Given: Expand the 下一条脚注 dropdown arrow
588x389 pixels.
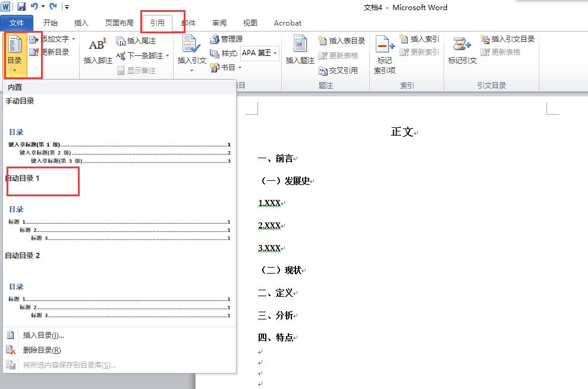Looking at the screenshot, I should pyautogui.click(x=167, y=55).
